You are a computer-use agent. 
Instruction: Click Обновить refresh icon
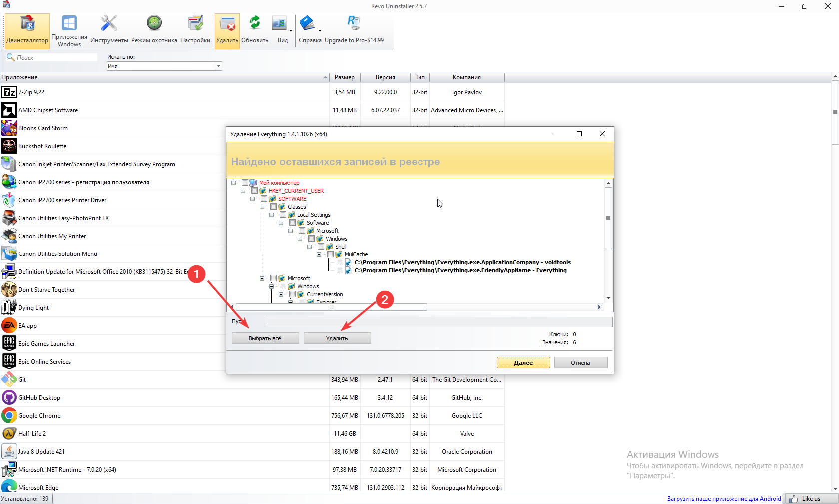[255, 23]
